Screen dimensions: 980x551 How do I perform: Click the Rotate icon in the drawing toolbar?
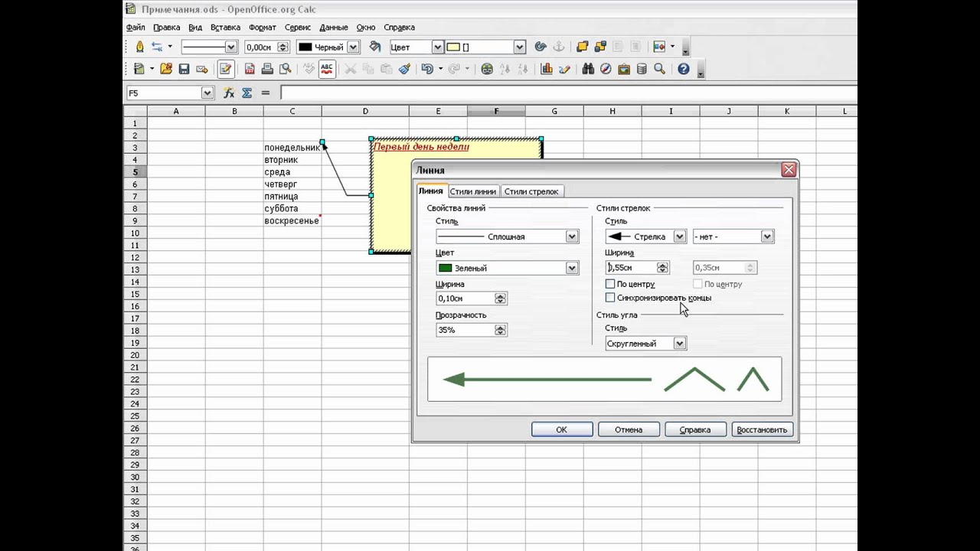click(x=541, y=47)
